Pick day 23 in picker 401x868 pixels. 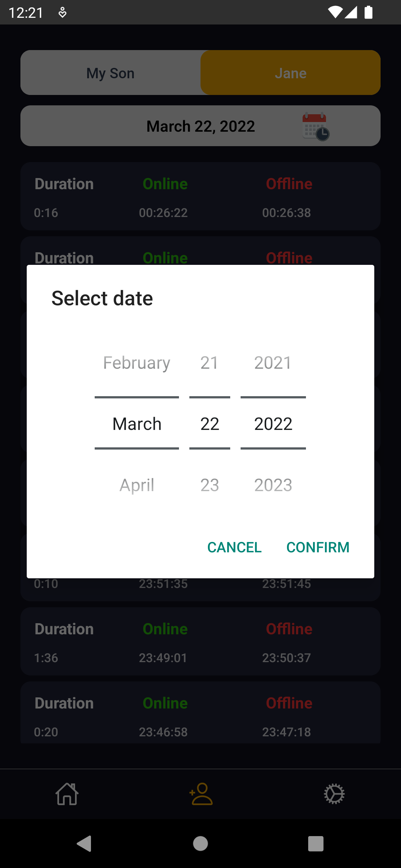click(x=209, y=485)
